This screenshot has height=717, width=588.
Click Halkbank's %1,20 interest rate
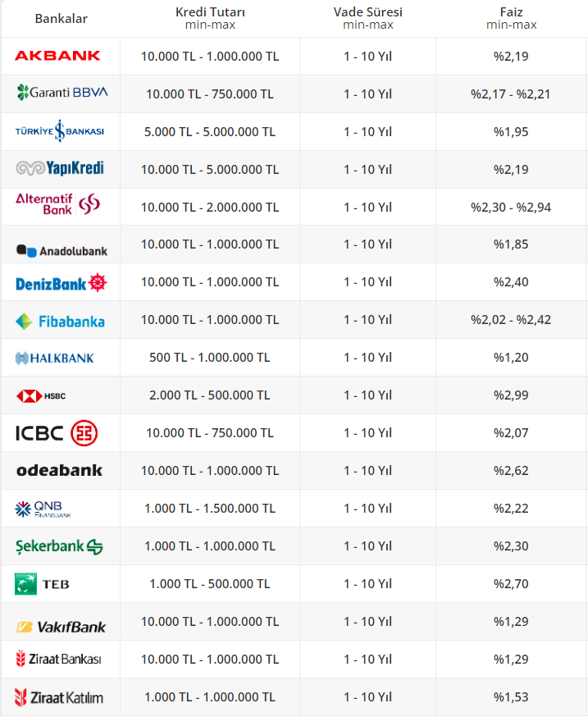coord(511,358)
